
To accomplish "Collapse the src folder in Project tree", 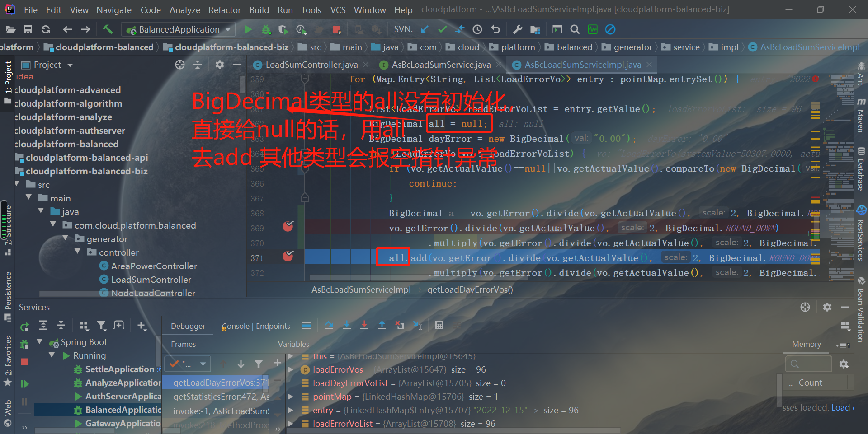I will coord(17,184).
